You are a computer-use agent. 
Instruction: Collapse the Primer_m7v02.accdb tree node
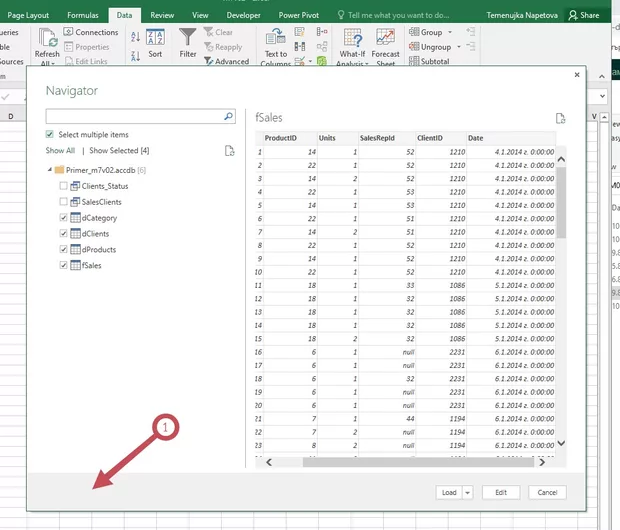pos(48,170)
